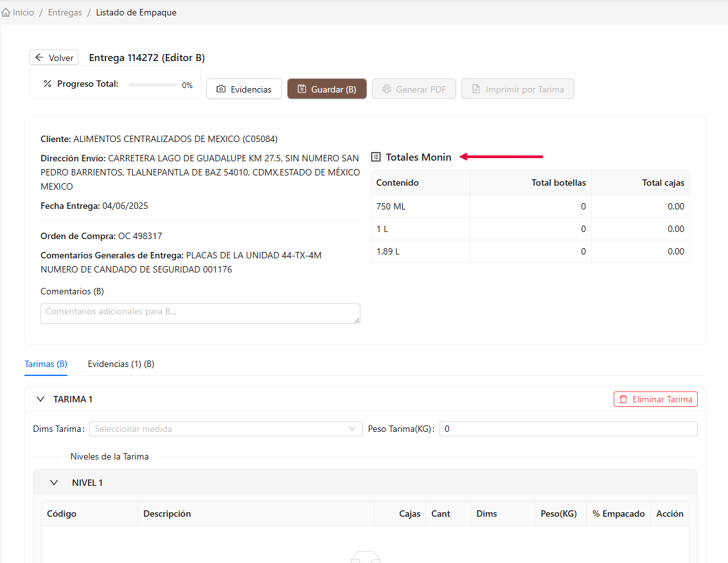Switch to the Evidencias (1) (B) tab
Viewport: 728px width, 563px height.
tap(121, 364)
